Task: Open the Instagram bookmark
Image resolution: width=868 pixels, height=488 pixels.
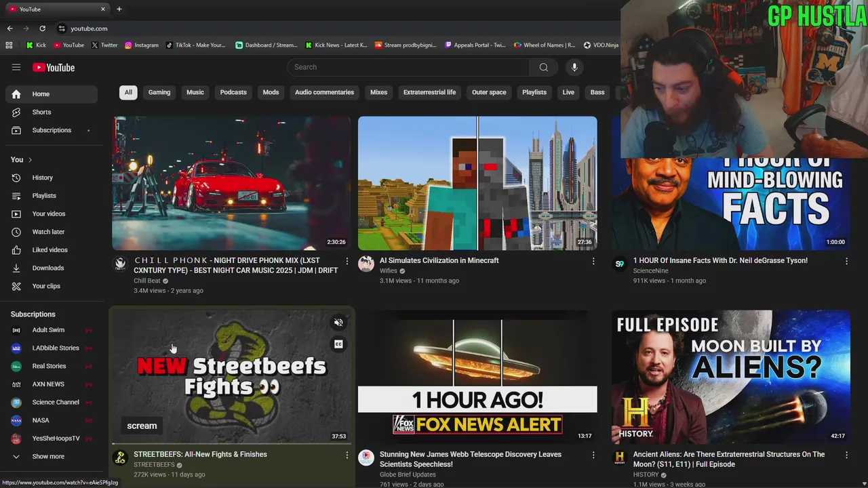Action: point(141,45)
